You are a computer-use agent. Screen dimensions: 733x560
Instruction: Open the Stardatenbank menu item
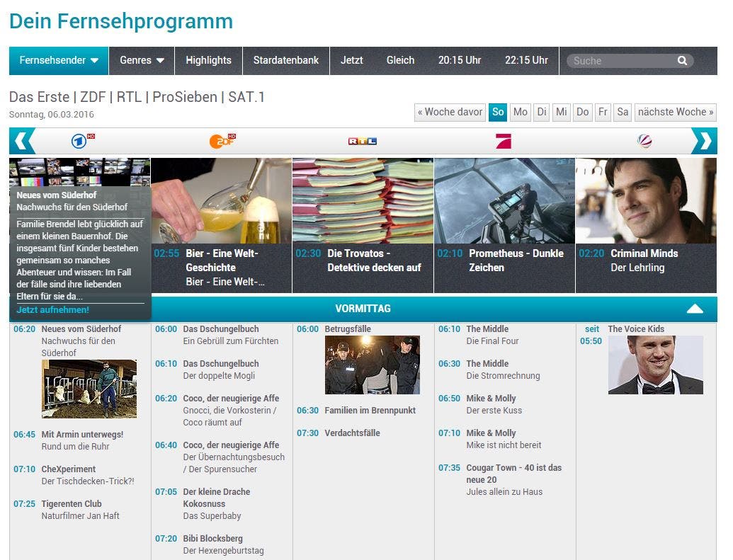coord(286,60)
